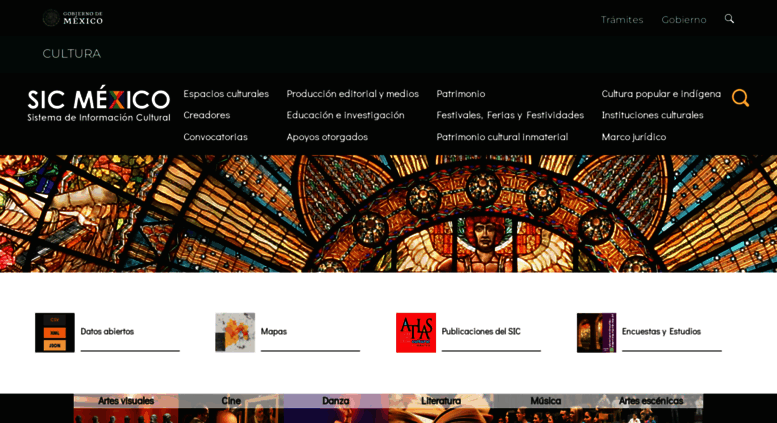Image resolution: width=777 pixels, height=423 pixels.
Task: Select the Literatura category tile
Action: click(441, 409)
